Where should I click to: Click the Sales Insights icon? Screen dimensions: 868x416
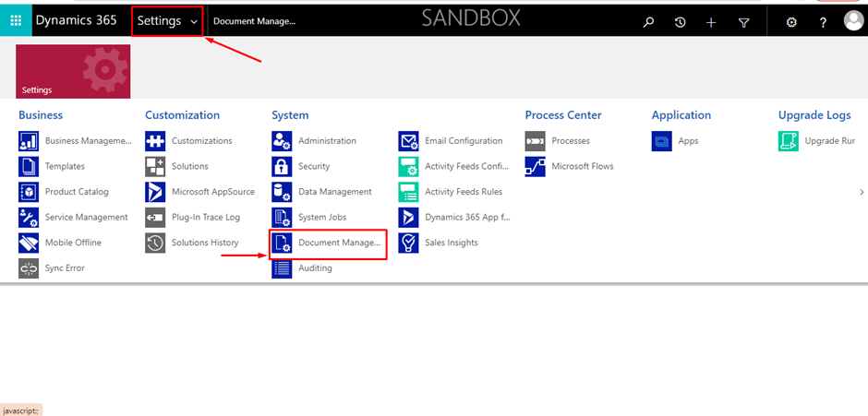click(x=408, y=243)
